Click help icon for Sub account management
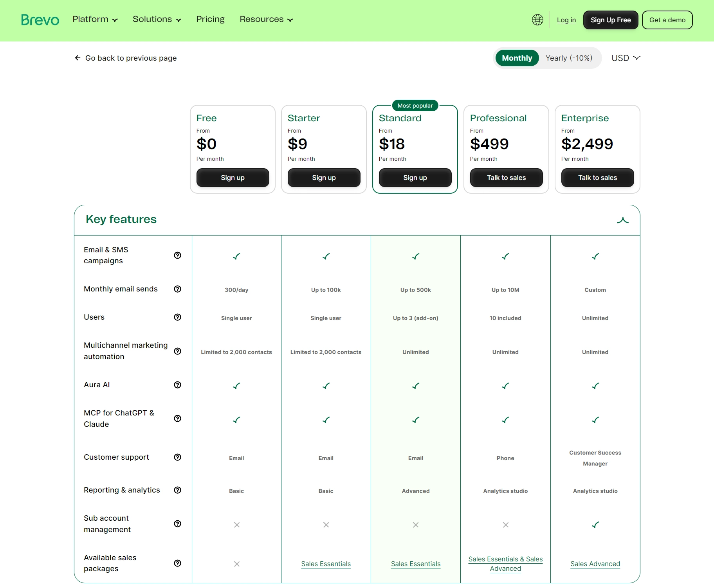 177,524
